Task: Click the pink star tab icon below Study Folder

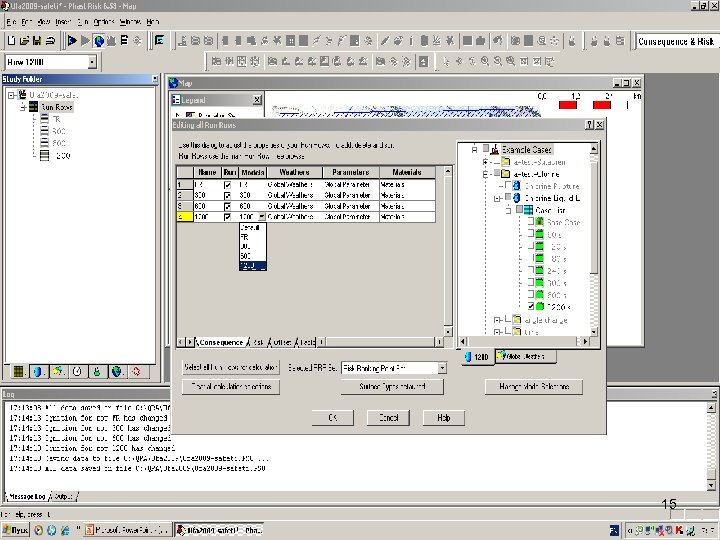Action: point(136,371)
